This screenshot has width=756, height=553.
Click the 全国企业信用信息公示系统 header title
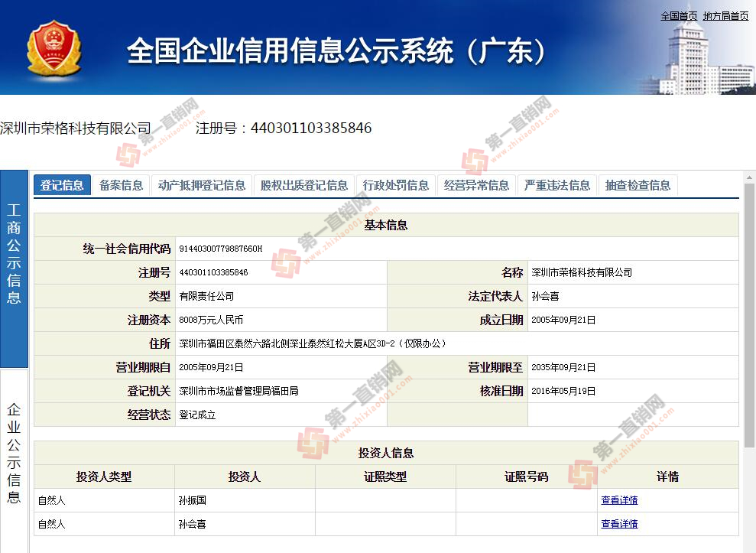tap(337, 51)
